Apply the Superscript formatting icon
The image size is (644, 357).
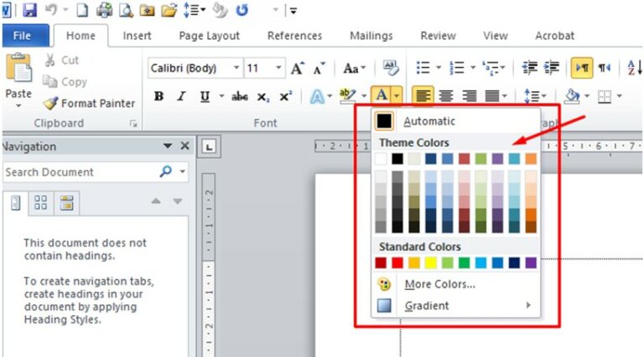click(x=286, y=97)
